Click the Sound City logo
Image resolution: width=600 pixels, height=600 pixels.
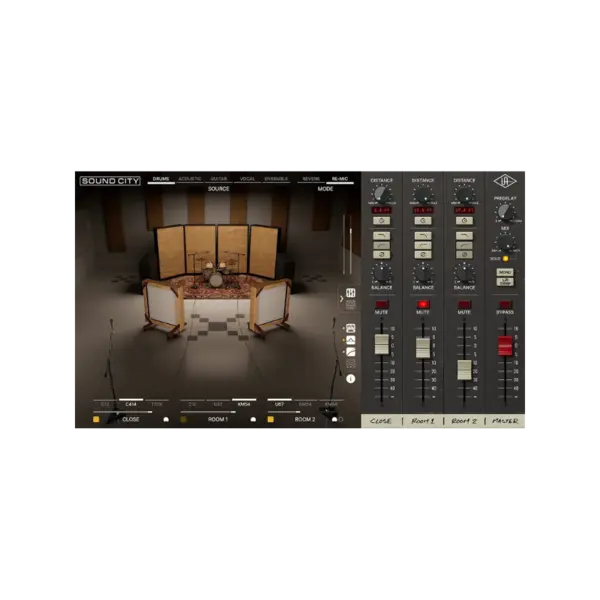point(110,181)
